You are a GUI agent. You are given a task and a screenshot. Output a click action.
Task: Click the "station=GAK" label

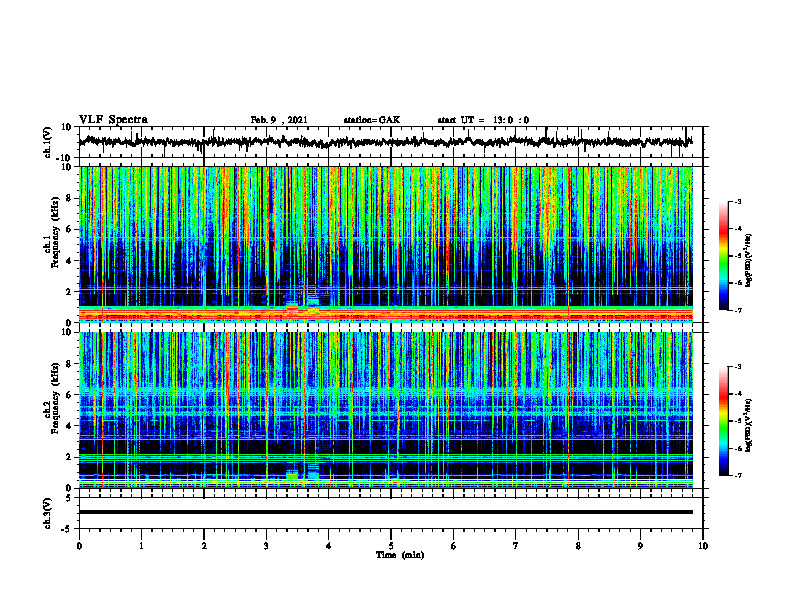372,120
